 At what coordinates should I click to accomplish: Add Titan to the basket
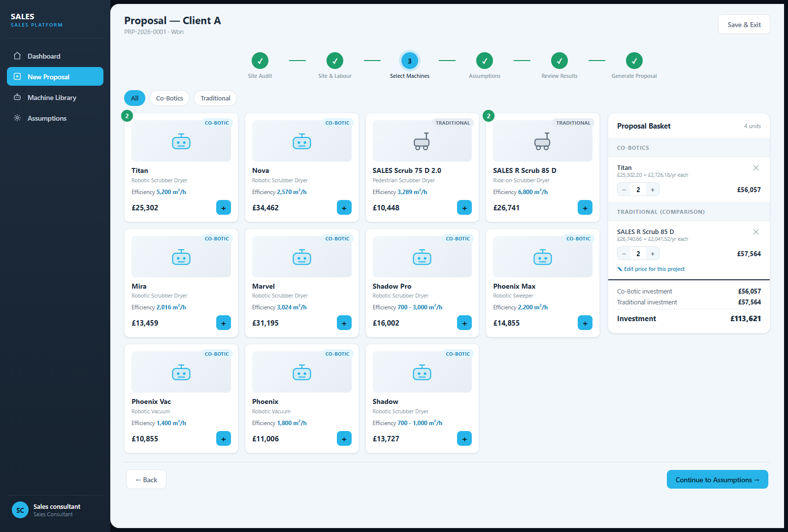(x=224, y=207)
